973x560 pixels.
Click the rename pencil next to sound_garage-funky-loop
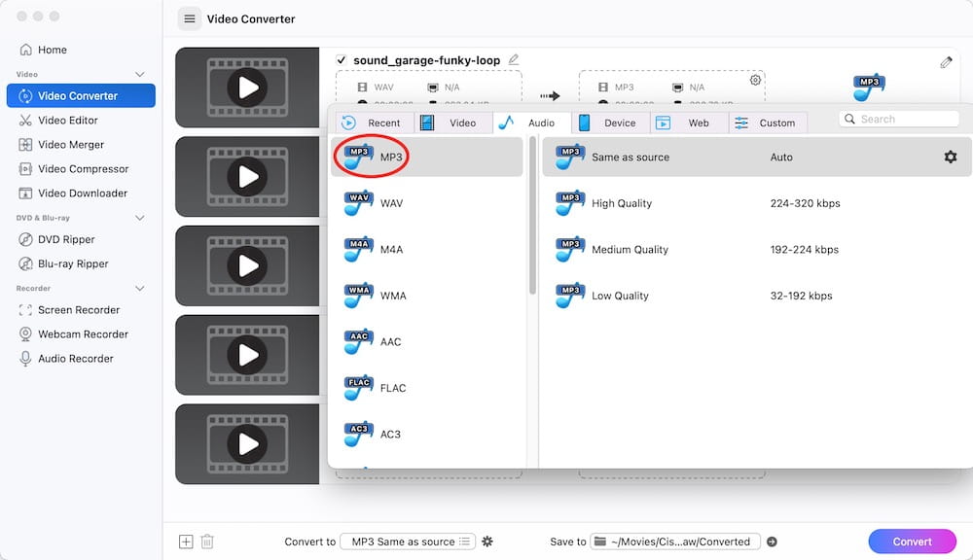(x=513, y=59)
